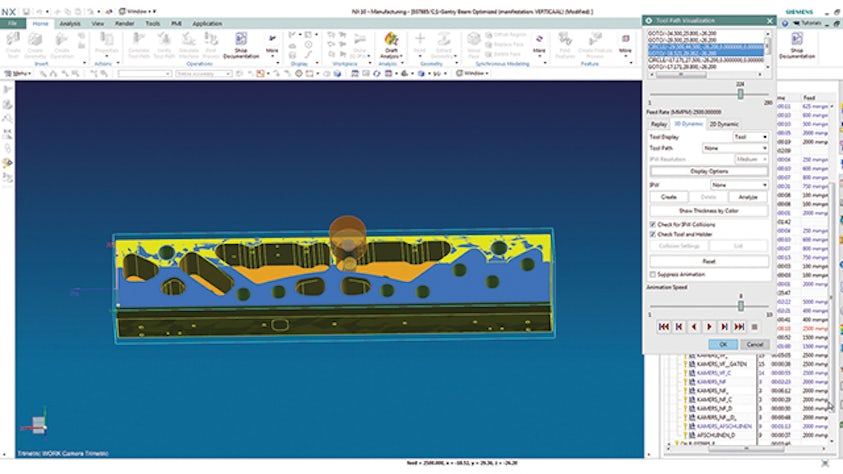Click the IPW Create button

click(668, 197)
